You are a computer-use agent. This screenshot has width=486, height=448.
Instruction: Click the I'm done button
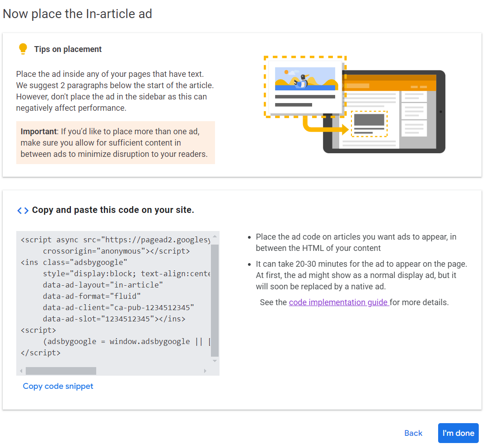458,433
